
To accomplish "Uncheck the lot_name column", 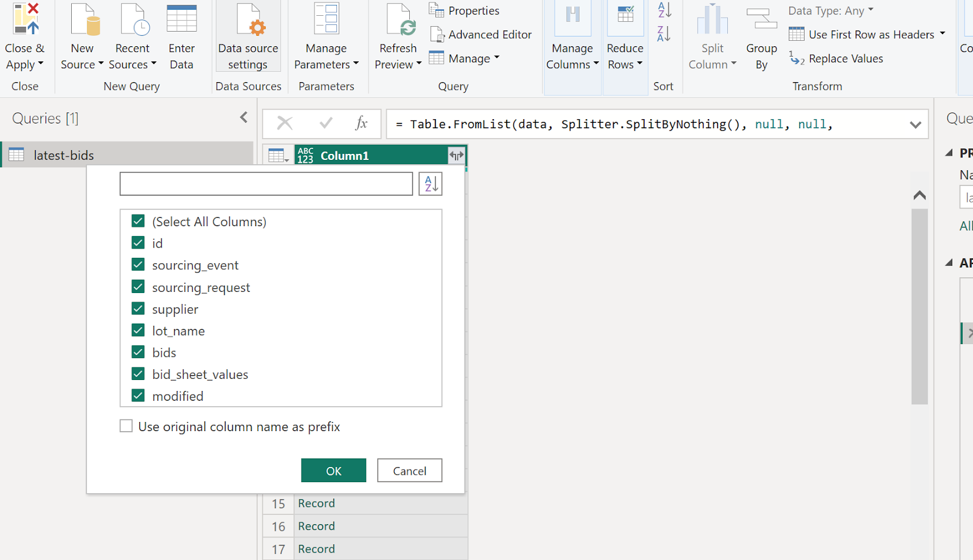I will 138,331.
